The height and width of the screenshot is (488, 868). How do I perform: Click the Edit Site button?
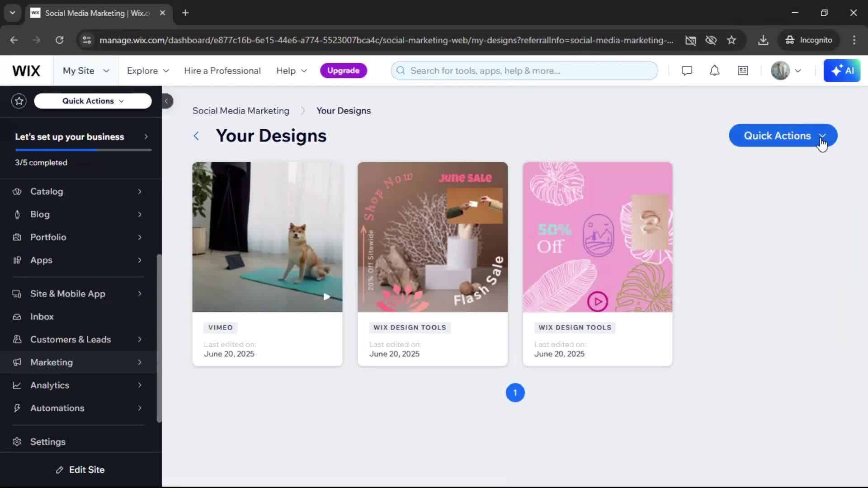click(80, 470)
